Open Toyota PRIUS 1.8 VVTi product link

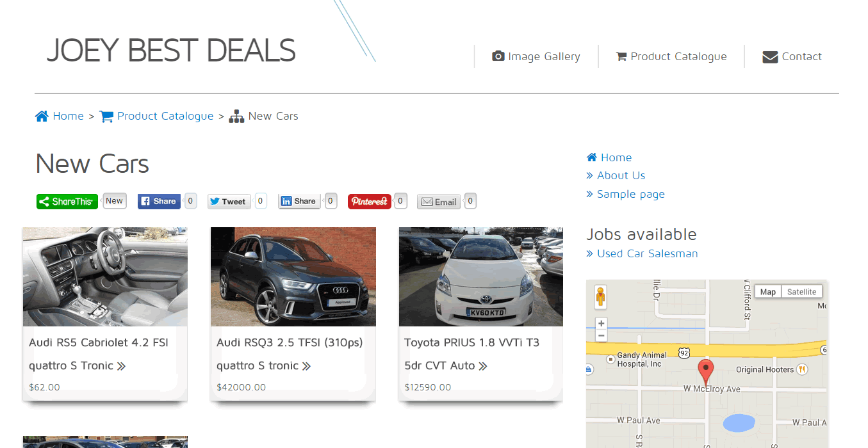click(x=472, y=354)
